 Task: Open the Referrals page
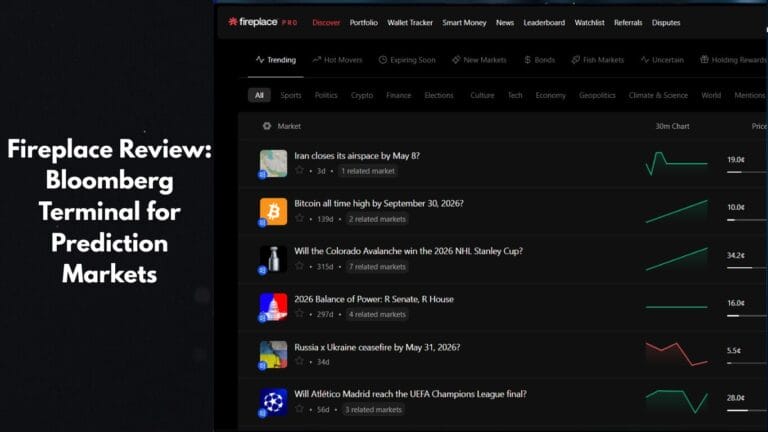point(628,23)
